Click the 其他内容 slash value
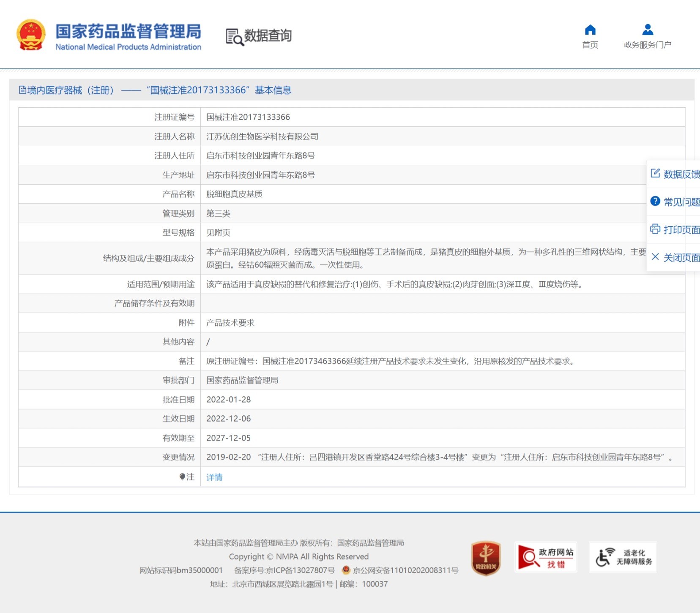The height and width of the screenshot is (613, 700). tap(208, 342)
